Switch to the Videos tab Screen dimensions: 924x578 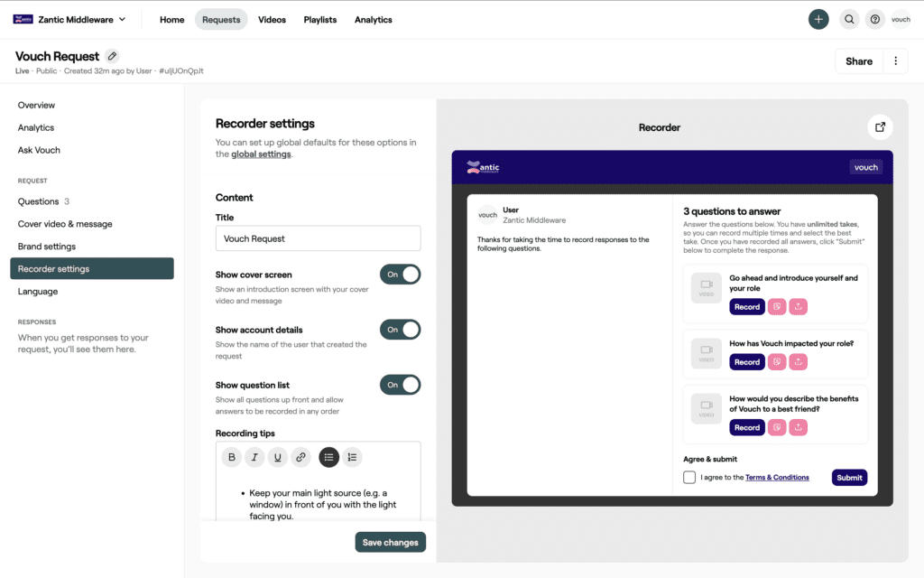tap(272, 20)
